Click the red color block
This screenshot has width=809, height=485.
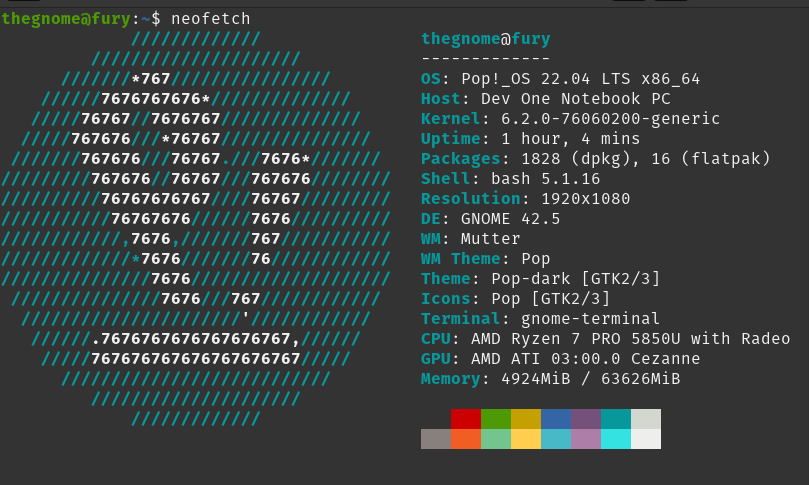(466, 419)
